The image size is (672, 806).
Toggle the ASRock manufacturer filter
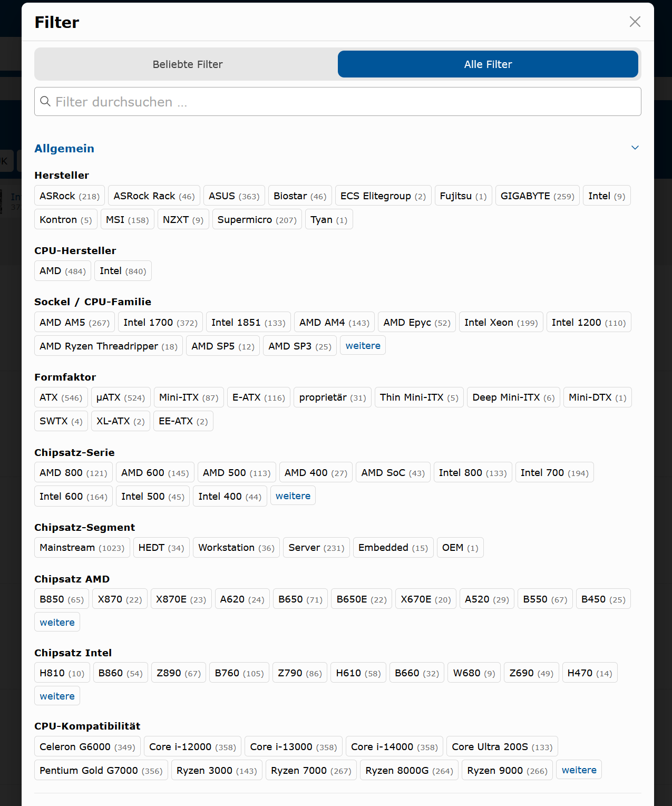[70, 196]
